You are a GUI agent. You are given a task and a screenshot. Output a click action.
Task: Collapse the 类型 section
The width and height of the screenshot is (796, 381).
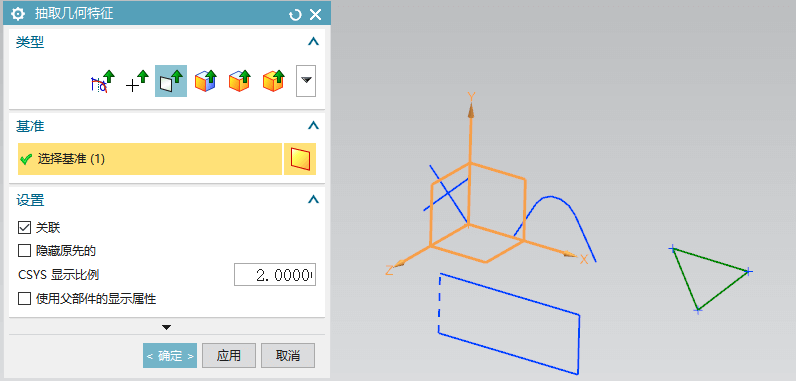click(x=314, y=42)
